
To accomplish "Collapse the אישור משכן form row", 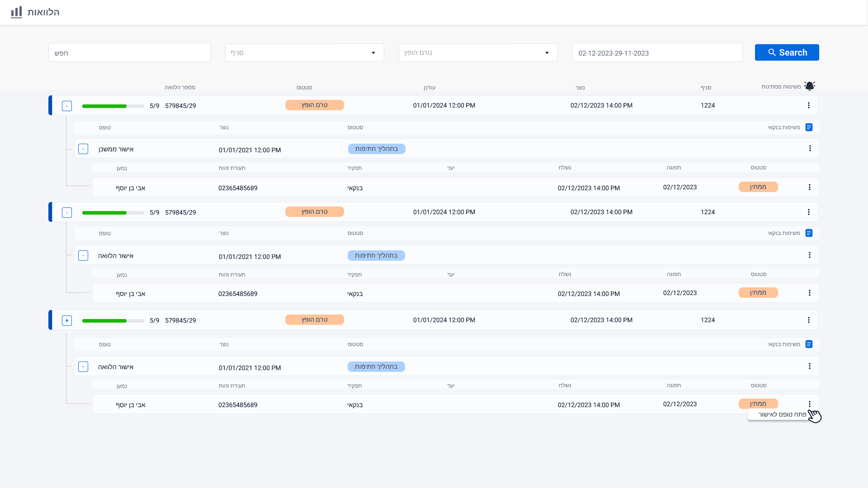I will 83,149.
